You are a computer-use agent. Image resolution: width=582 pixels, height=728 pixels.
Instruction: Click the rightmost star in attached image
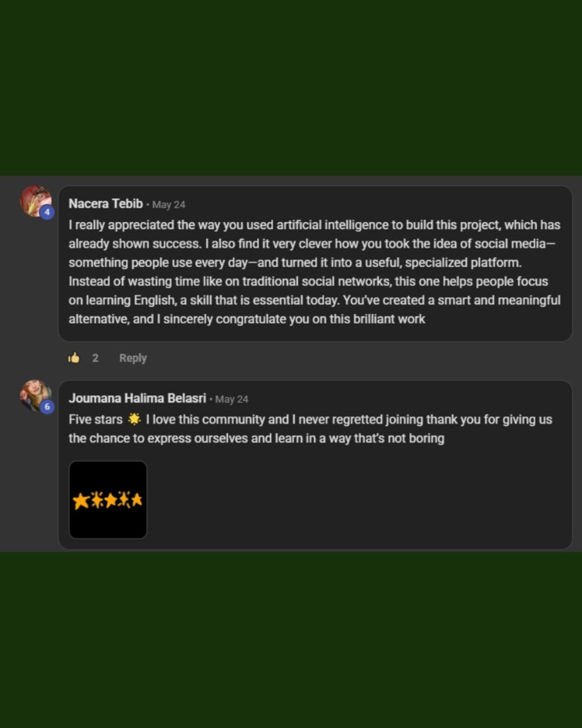tap(137, 500)
